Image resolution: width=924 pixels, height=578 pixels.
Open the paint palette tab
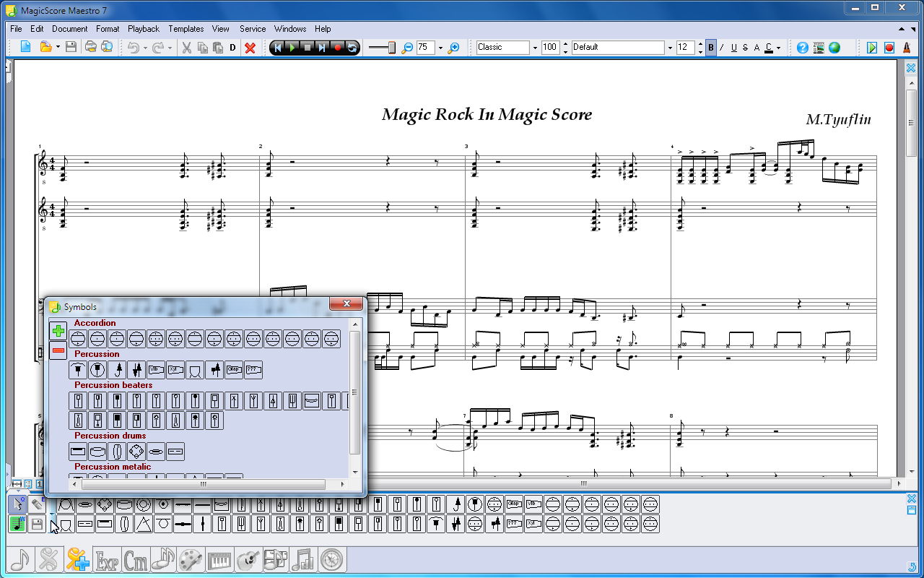(x=191, y=559)
